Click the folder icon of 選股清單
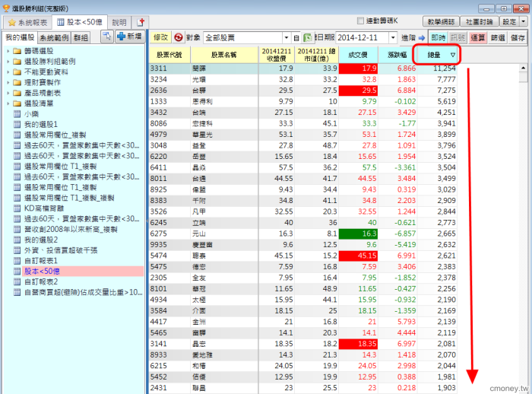The image size is (532, 394). point(17,103)
